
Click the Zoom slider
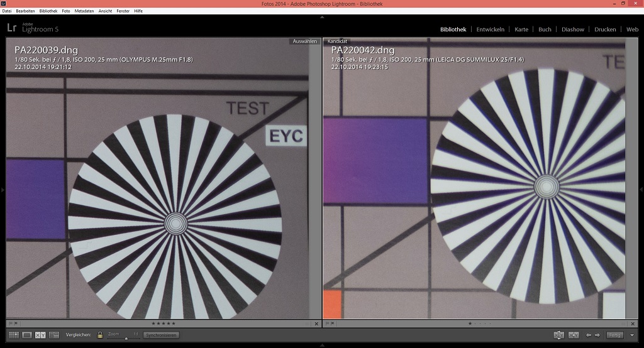(125, 338)
